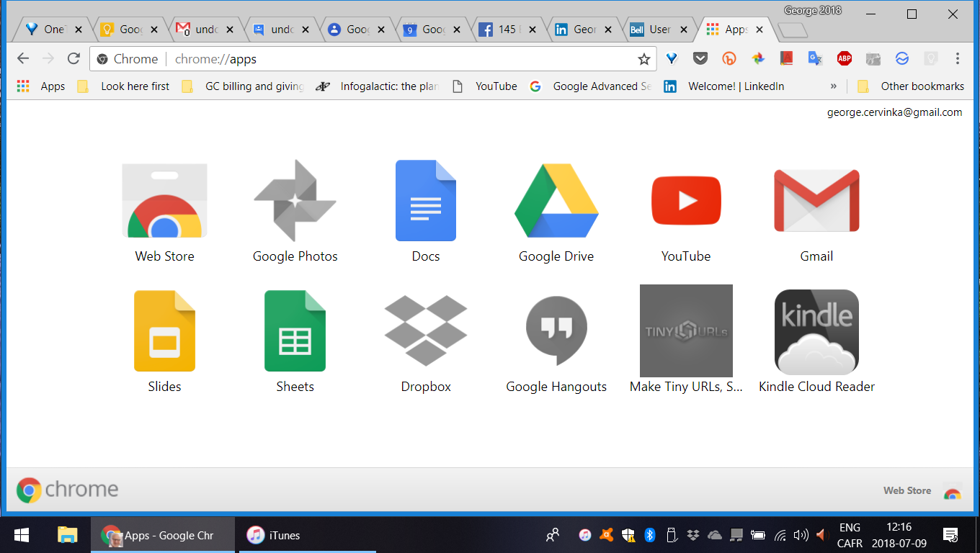
Task: Open the Infogalactic bookmark
Action: tap(378, 86)
